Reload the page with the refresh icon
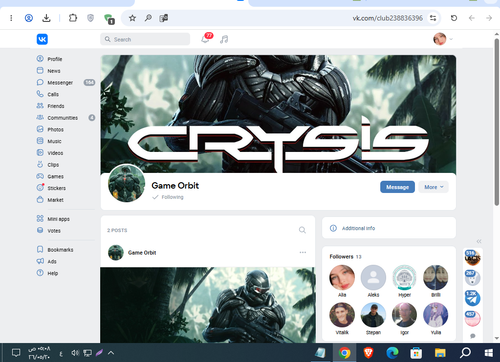The width and height of the screenshot is (500, 362). pos(454,18)
